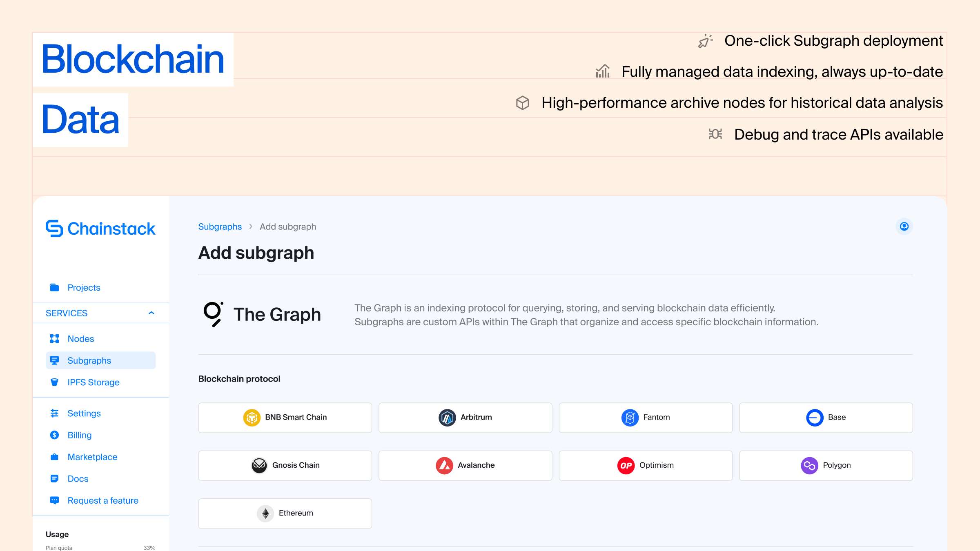Select BNB Smart Chain protocol
This screenshot has width=980, height=551.
point(285,418)
